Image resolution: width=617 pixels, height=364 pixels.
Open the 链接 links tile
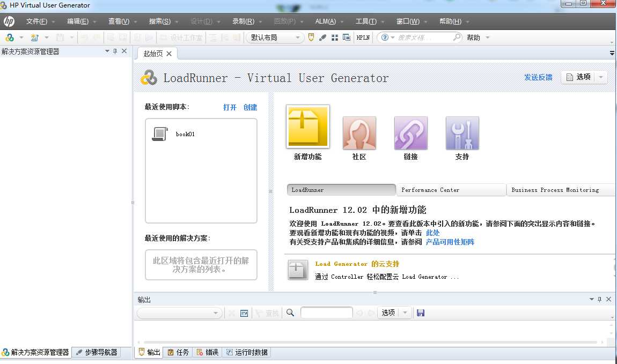411,133
